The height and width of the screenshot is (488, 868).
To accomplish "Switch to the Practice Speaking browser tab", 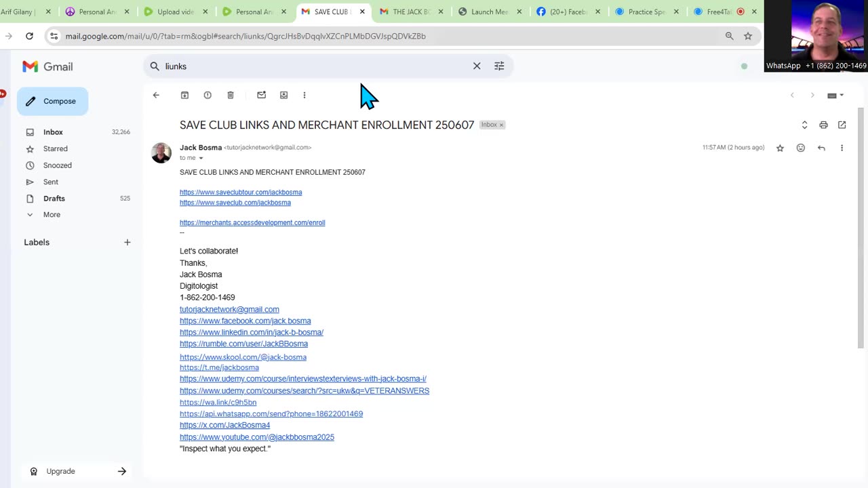I will coord(647,12).
